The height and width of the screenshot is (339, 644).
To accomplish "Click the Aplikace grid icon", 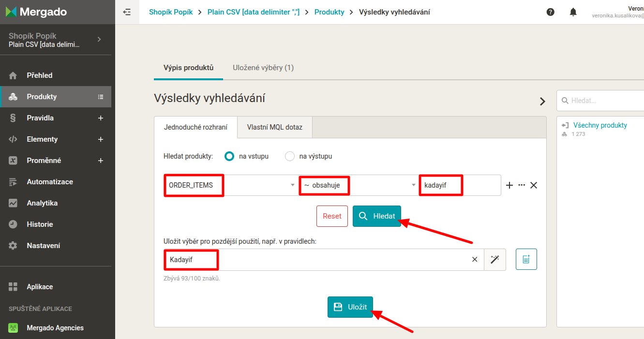I will (13, 287).
